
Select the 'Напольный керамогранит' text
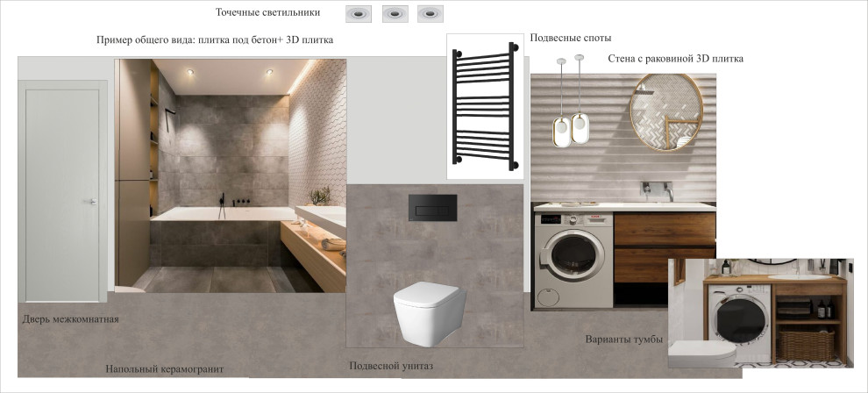(164, 369)
